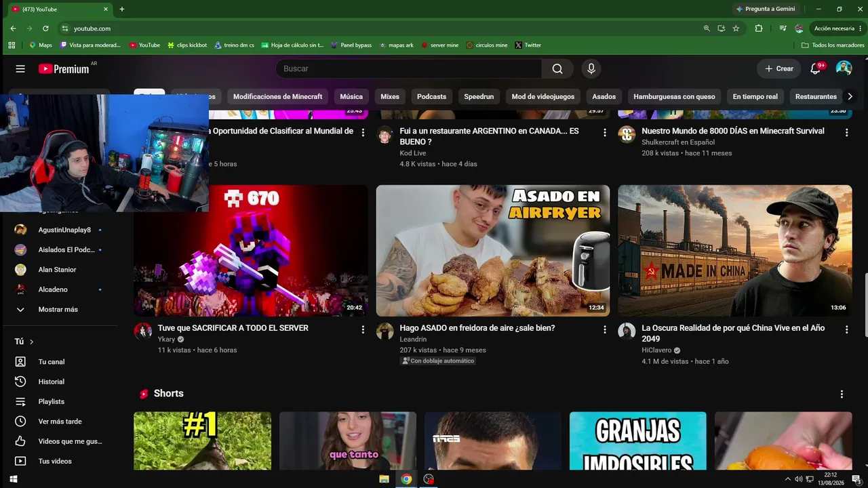This screenshot has height=488, width=868.
Task: Click the Chrome icon in the taskbar
Action: tap(406, 479)
